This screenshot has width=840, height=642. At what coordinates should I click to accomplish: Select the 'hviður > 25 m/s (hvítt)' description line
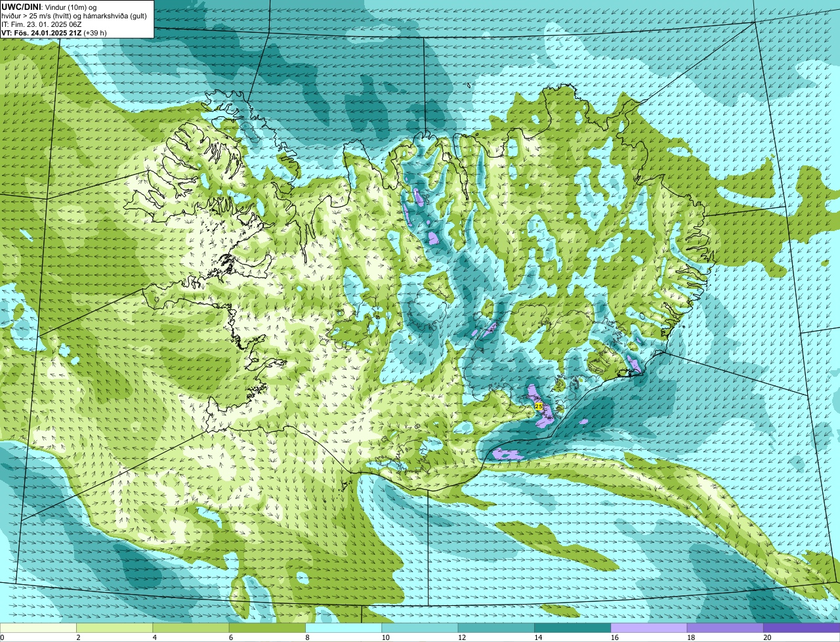[74, 15]
